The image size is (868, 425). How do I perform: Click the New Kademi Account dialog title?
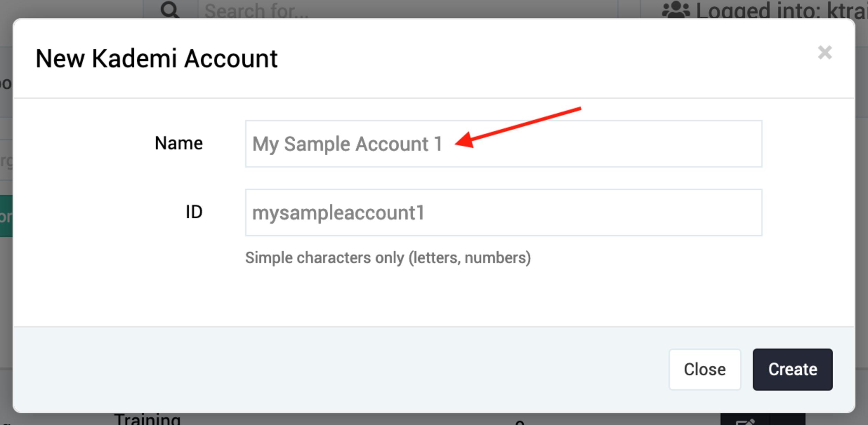pos(157,58)
